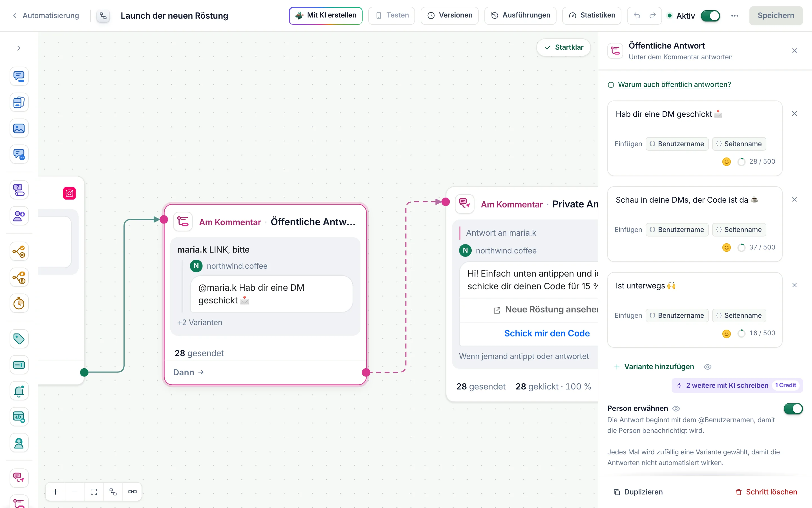Fit the flow to the screen
This screenshot has height=508, width=812.
click(94, 492)
